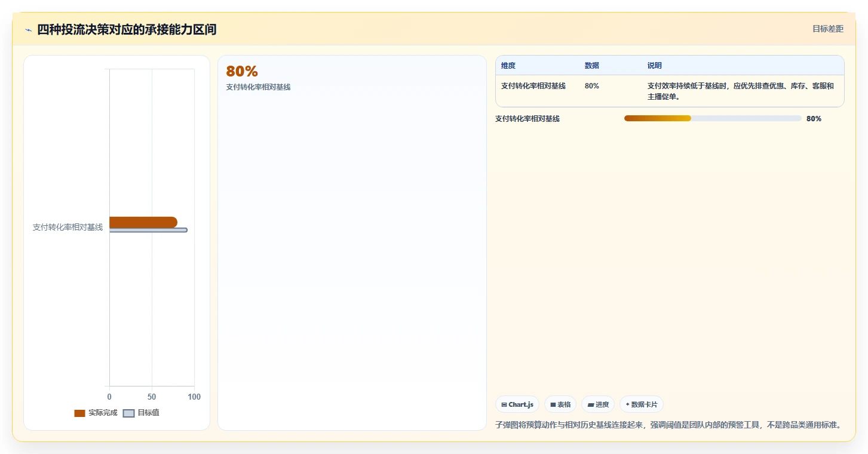
Task: Click the x-axis tick label 50
Action: tap(152, 397)
